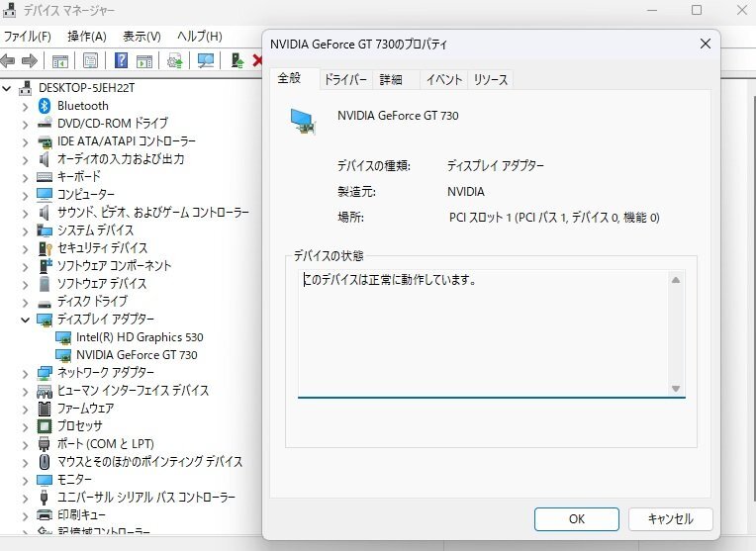Open the ファイル(F) menu
The image size is (756, 551).
[x=28, y=37]
